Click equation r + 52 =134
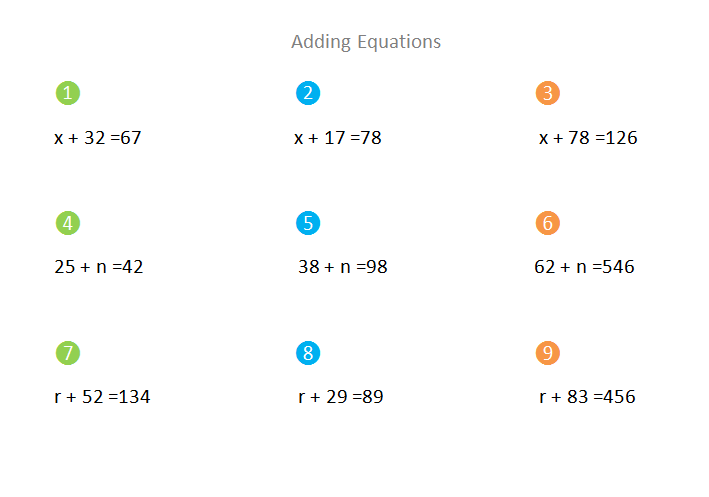This screenshot has width=709, height=497. [102, 397]
